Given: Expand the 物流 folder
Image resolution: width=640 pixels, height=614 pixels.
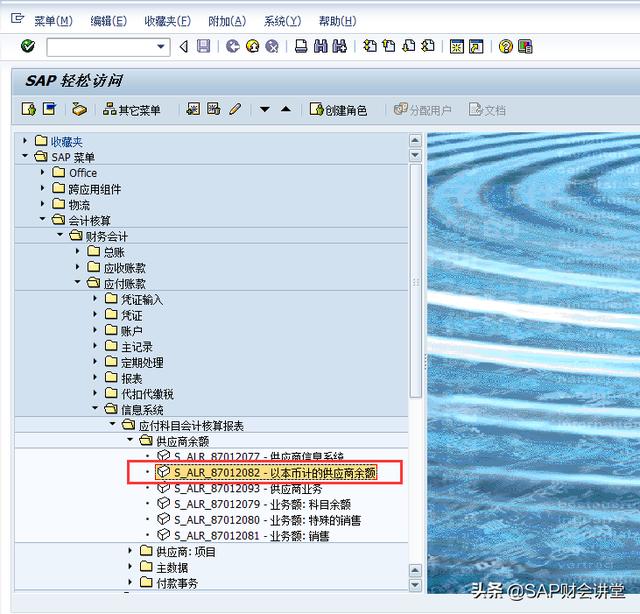Looking at the screenshot, I should 42,204.
